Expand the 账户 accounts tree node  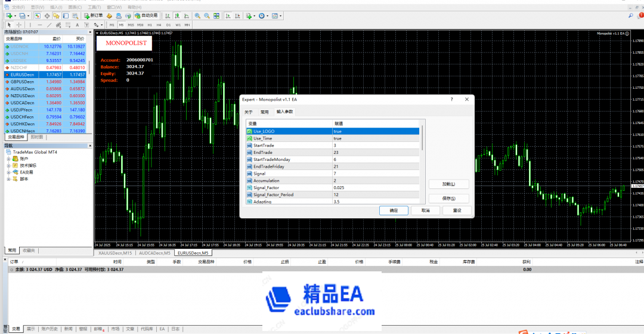click(x=8, y=159)
